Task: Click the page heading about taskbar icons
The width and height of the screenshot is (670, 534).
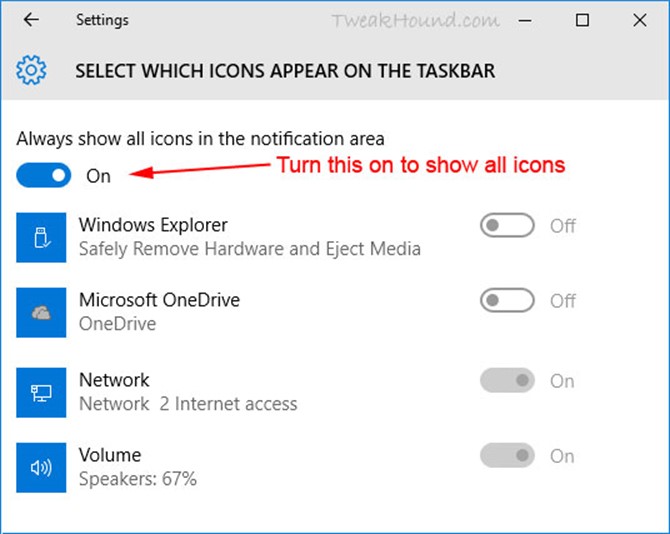Action: pyautogui.click(x=285, y=71)
